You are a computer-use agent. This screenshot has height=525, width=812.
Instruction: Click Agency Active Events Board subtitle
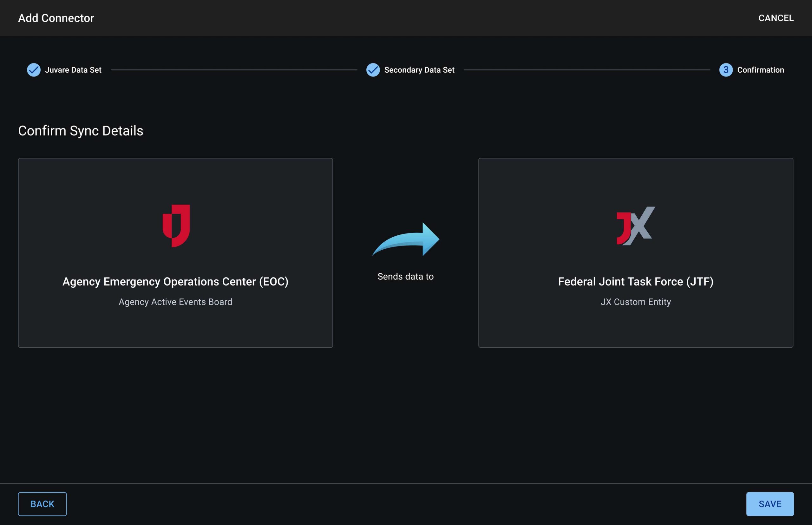[x=175, y=302]
